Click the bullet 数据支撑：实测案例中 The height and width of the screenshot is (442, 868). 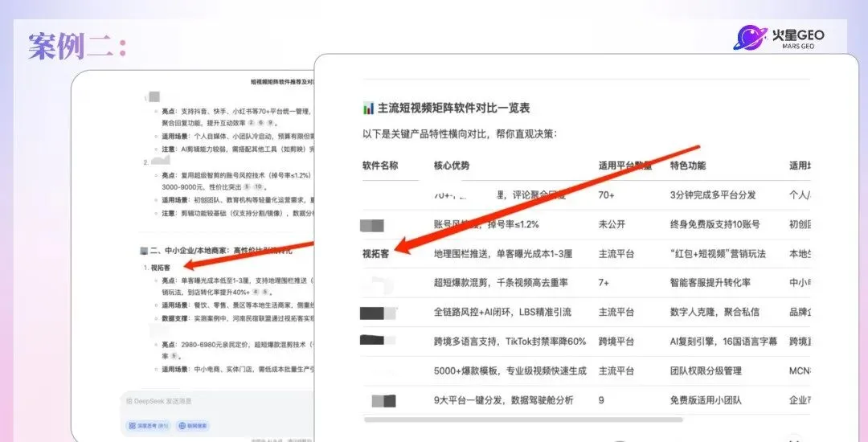coord(237,318)
